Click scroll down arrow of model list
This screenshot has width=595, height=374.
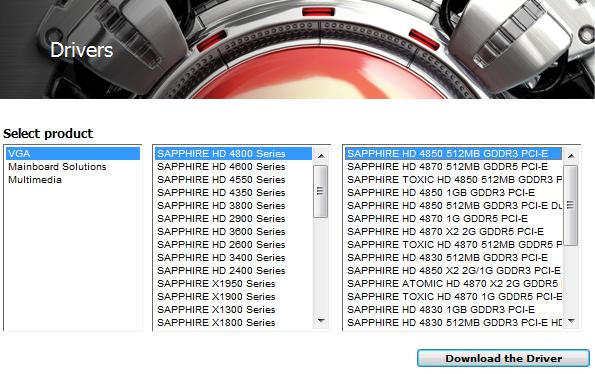point(571,321)
